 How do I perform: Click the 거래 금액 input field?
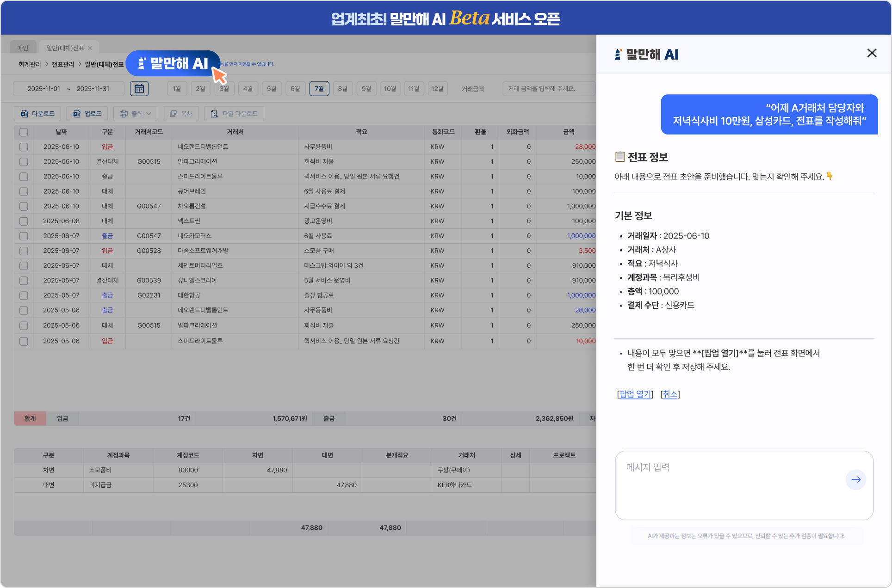click(549, 88)
